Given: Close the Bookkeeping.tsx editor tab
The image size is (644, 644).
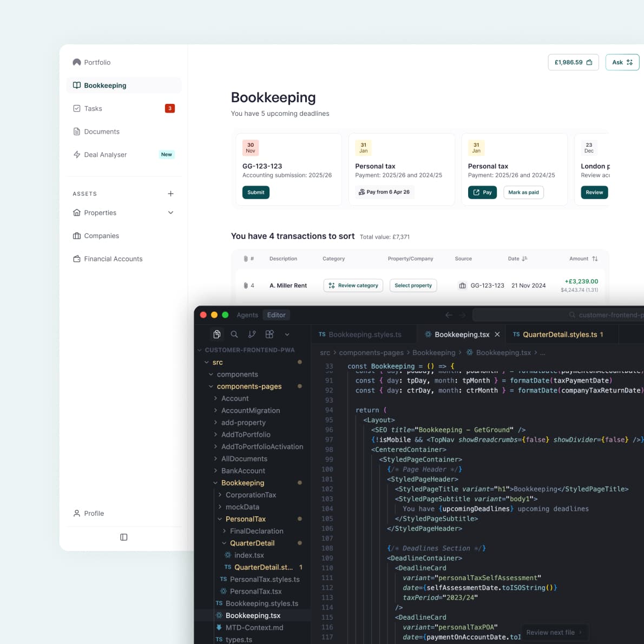Looking at the screenshot, I should tap(497, 334).
